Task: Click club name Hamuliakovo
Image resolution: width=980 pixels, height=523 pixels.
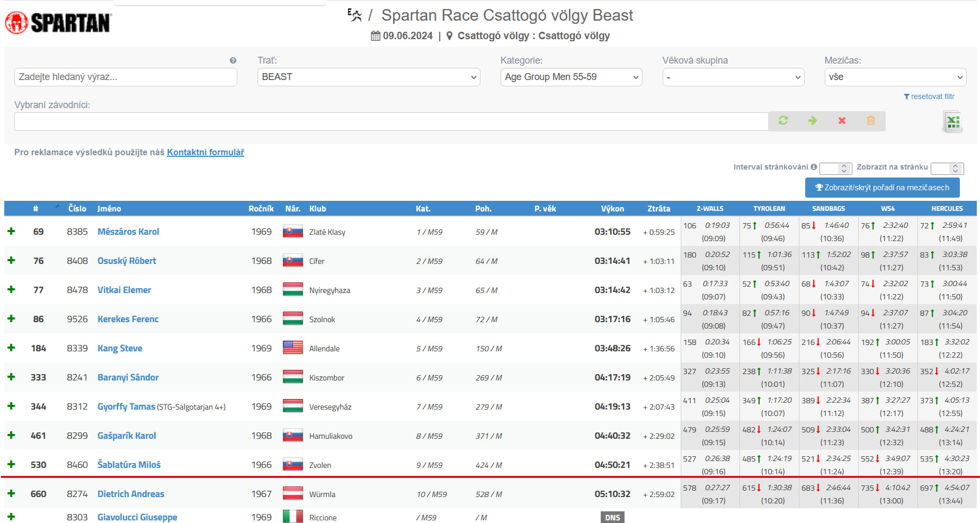Action: 331,436
